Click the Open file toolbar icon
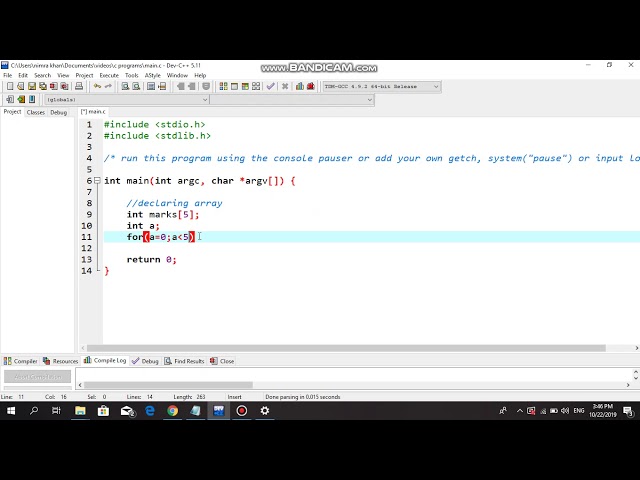This screenshot has height=480, width=640. point(20,86)
